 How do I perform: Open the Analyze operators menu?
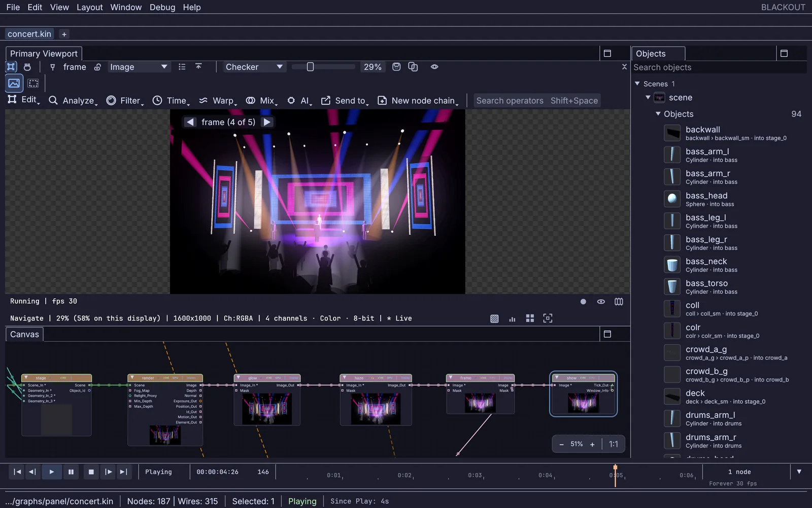(x=73, y=101)
